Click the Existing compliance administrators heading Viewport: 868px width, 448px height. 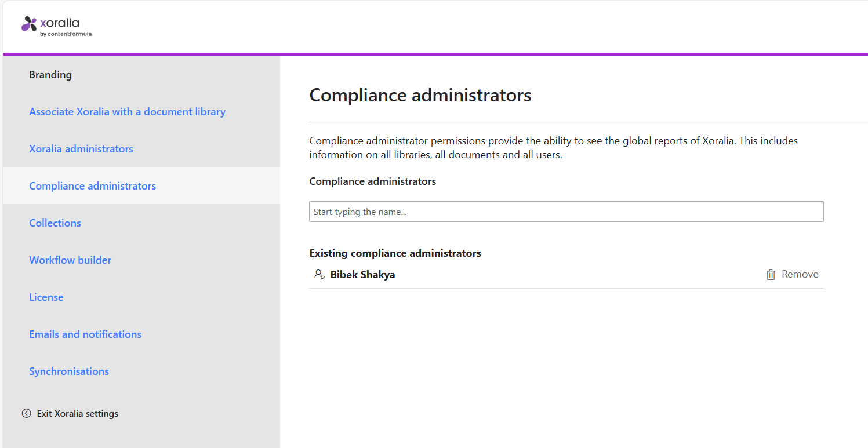click(x=395, y=253)
